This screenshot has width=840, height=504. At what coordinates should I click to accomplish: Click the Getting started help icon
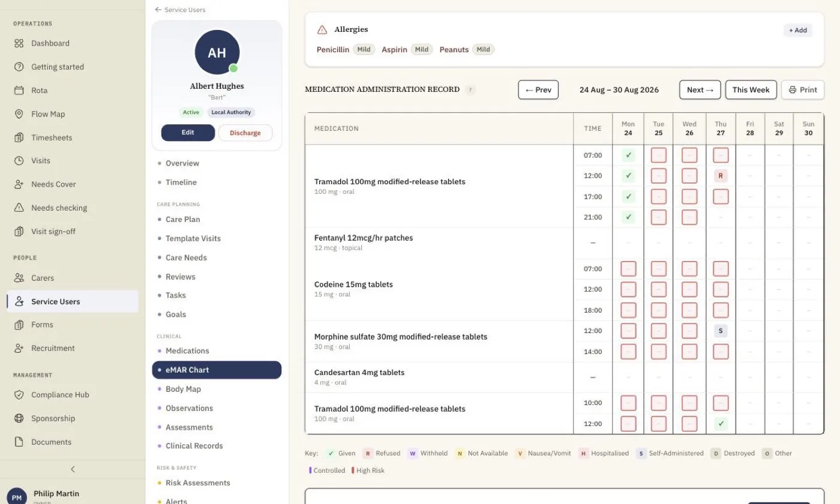19,67
